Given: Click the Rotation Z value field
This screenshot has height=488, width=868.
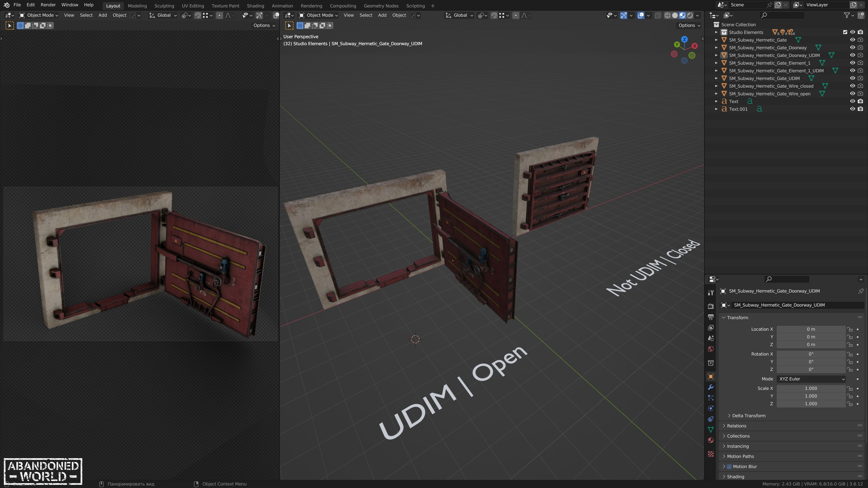Looking at the screenshot, I should tap(811, 369).
